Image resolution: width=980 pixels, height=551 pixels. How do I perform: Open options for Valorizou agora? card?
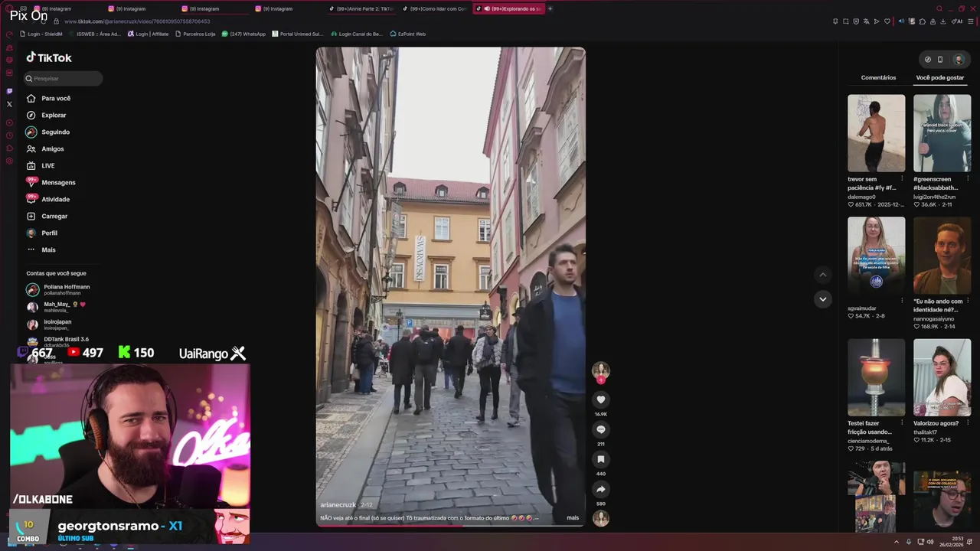click(968, 423)
